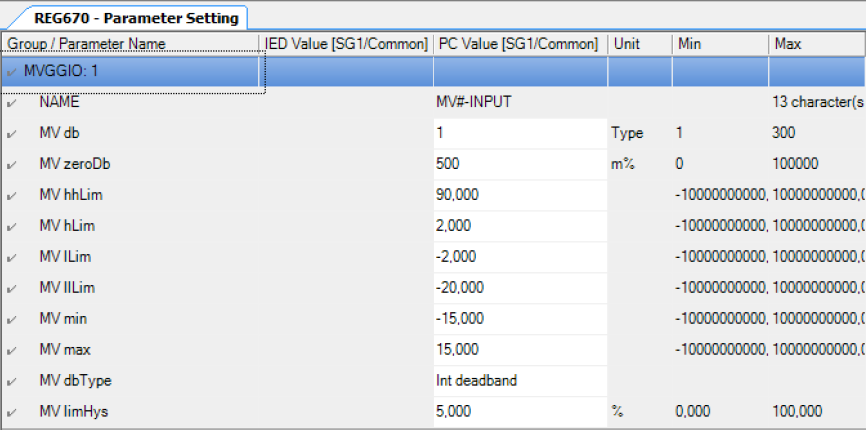The height and width of the screenshot is (430, 868).
Task: Click the checkmark icon beside MVGGIO: 1
Action: [x=11, y=72]
